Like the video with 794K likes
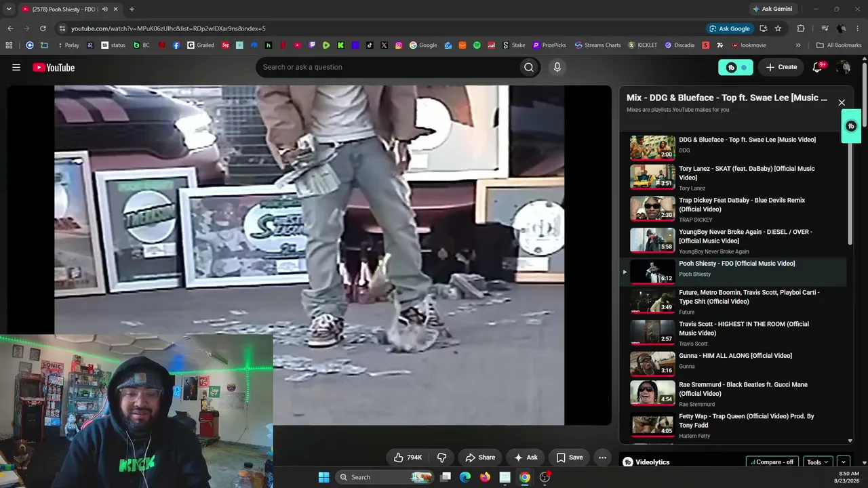The height and width of the screenshot is (488, 868). pos(408,457)
